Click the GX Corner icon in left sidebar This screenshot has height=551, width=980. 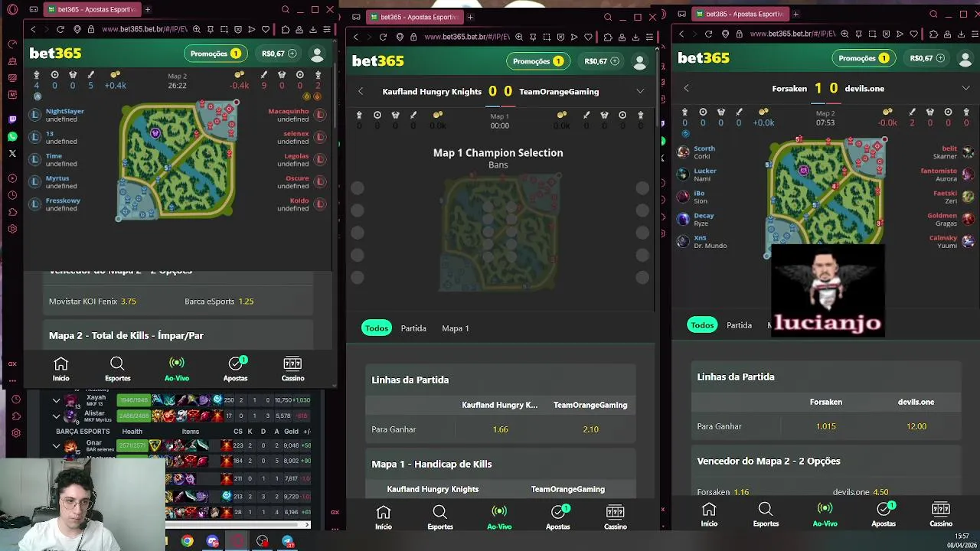point(12,364)
